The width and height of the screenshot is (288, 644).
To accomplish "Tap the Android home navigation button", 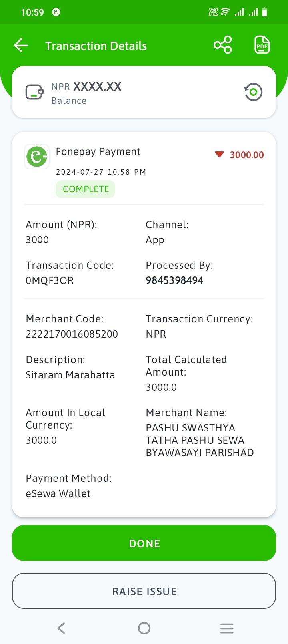I will [144, 628].
